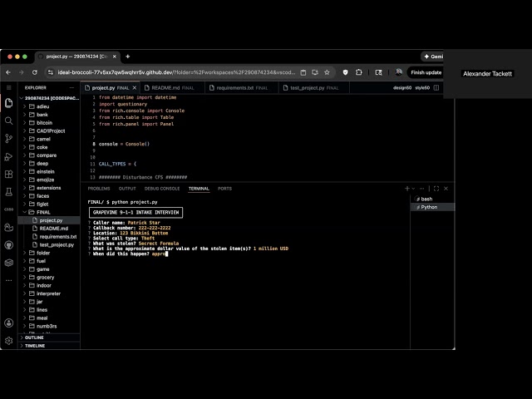Open the Source Control view
Screen dimensions: 532x399
pyautogui.click(x=9, y=139)
